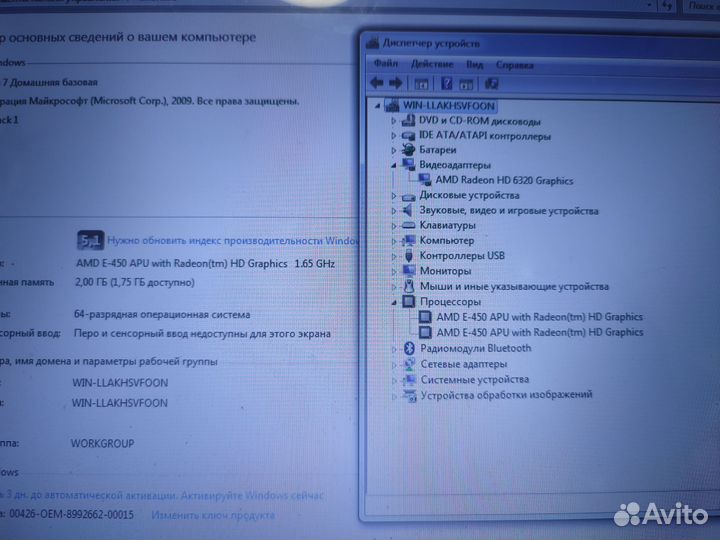Expand the Мониторы category

(394, 271)
